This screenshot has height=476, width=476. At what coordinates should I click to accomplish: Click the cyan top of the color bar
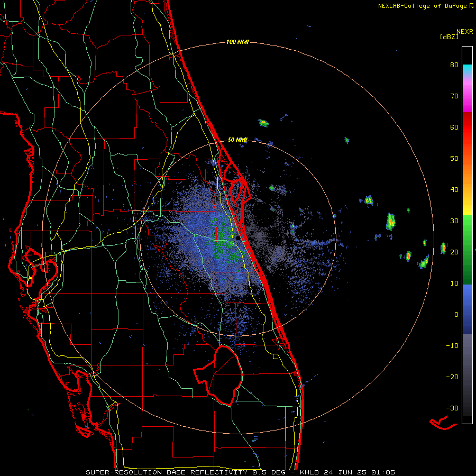point(467,69)
